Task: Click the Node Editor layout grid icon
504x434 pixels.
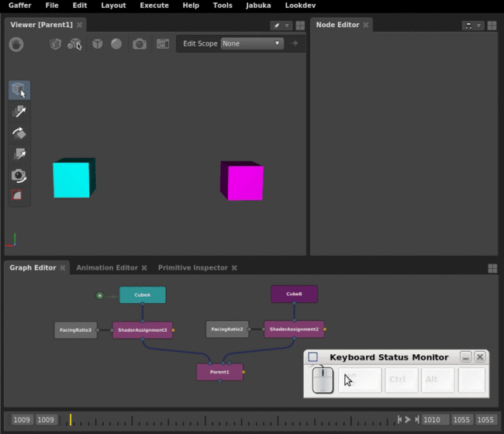Action: coord(492,26)
